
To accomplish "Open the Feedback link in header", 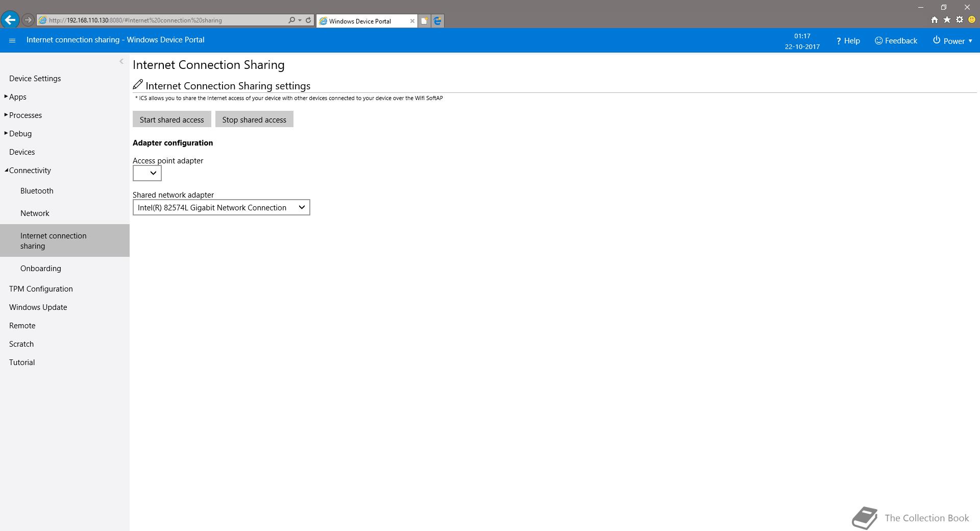I will click(x=896, y=41).
